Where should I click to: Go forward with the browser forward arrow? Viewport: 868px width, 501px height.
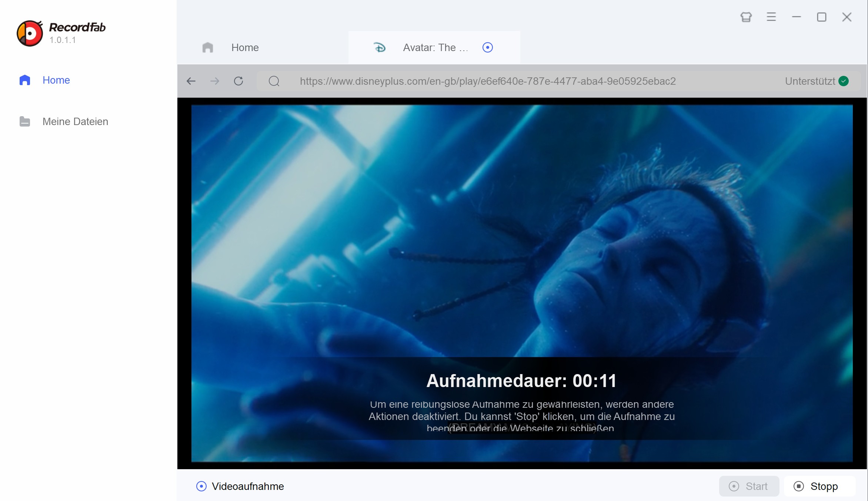coord(215,81)
